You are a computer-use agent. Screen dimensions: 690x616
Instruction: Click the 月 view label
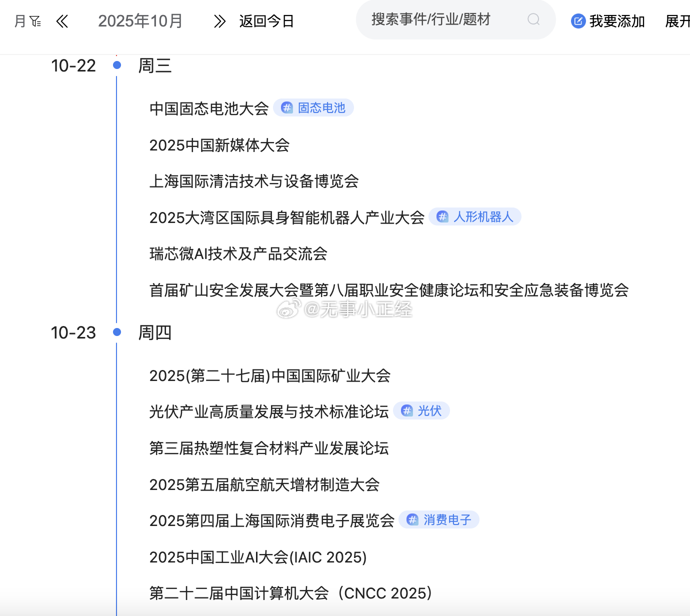click(20, 21)
